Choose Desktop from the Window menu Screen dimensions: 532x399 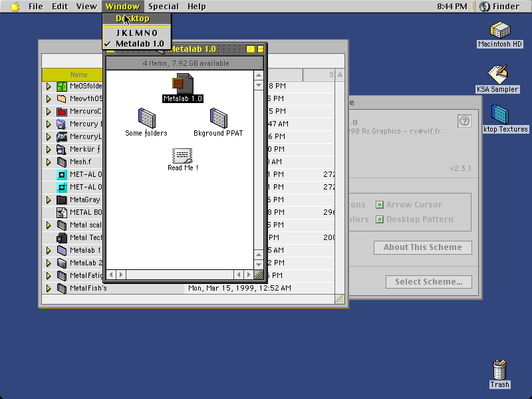click(x=137, y=19)
